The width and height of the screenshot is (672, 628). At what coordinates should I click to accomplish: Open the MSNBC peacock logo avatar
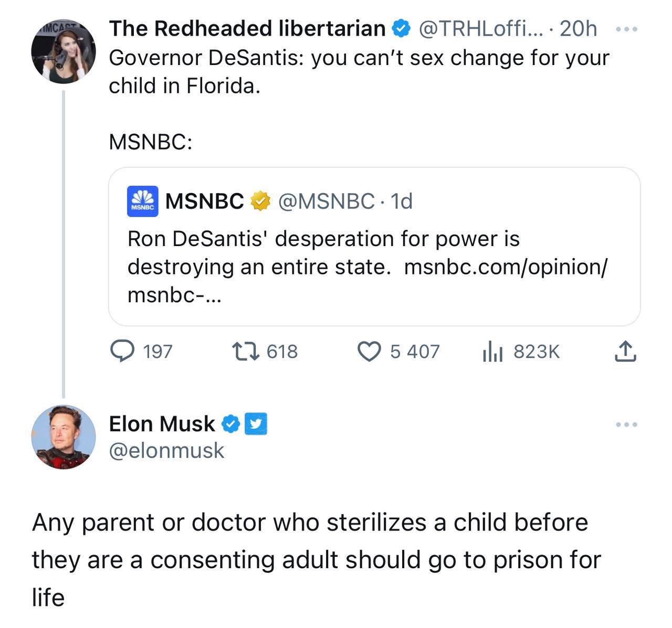142,201
